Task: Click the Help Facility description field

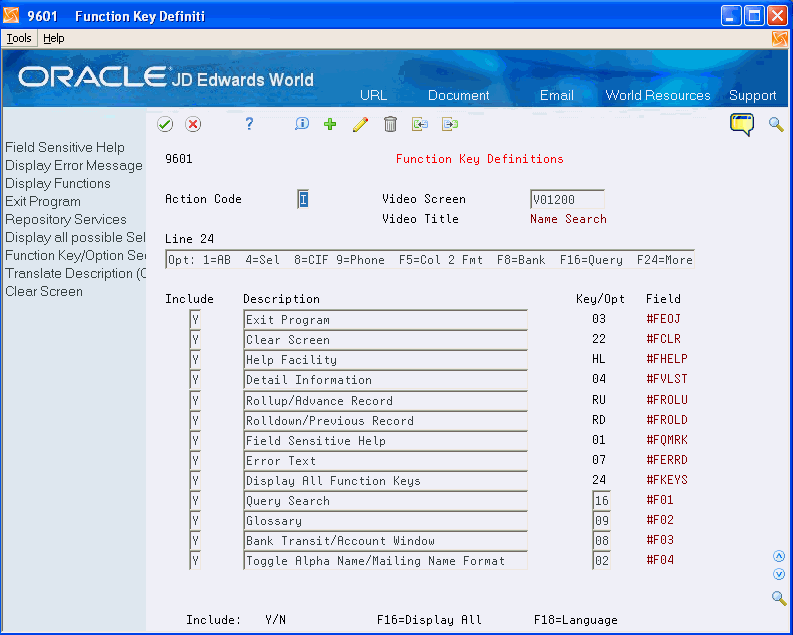Action: 385,360
